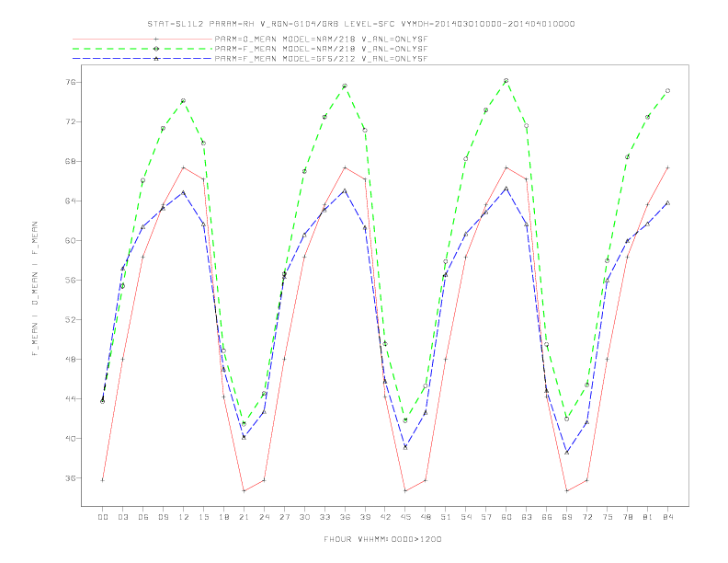Select the green F_MEAN NAM/218 legend label
Screen dimensions: 728x563
pos(321,49)
